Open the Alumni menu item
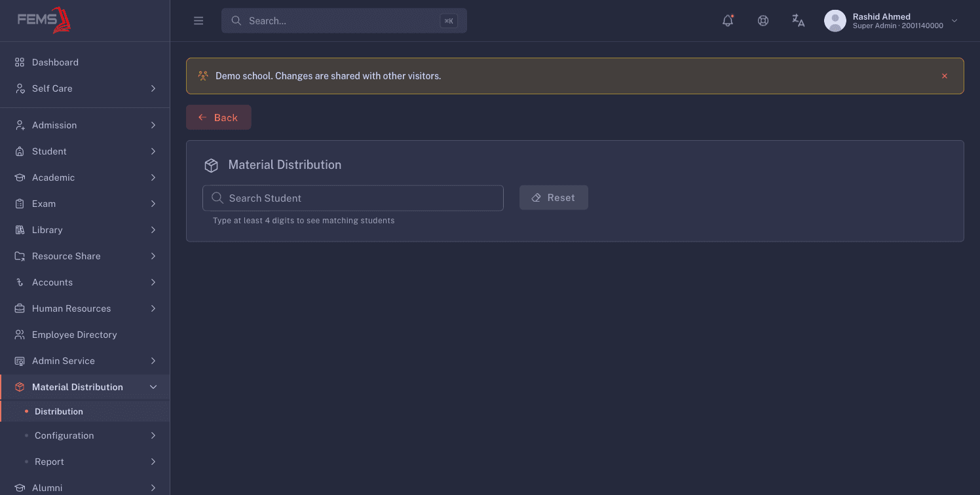980x495 pixels. click(x=85, y=488)
